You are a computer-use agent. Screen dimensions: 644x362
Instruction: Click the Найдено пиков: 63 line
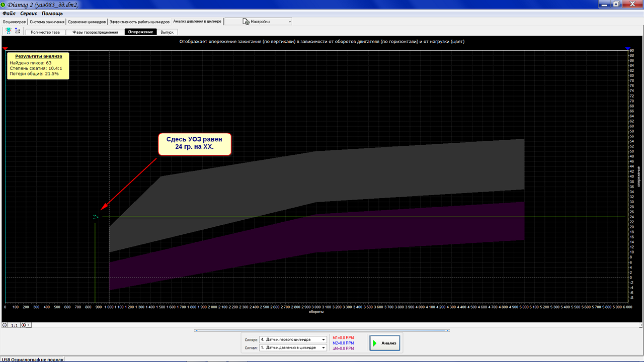coord(30,63)
